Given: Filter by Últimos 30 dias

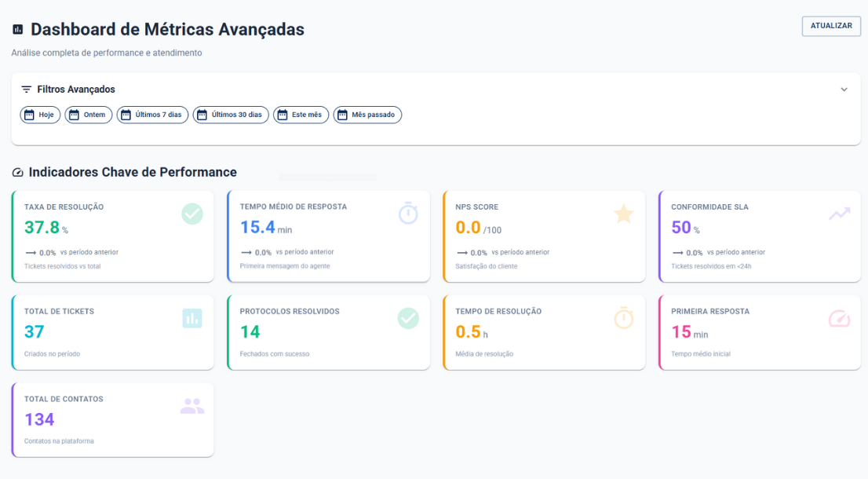Looking at the screenshot, I should (231, 115).
